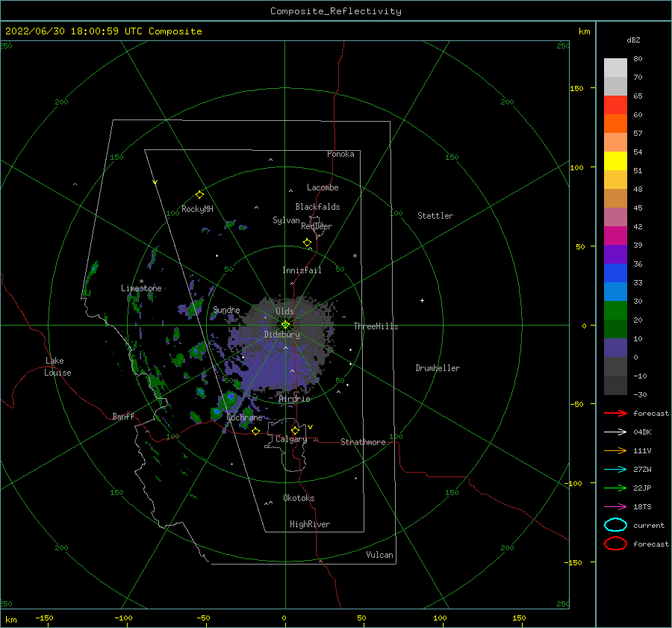The image size is (672, 628).
Task: Click the Composite_Reflectivity title
Action: (x=335, y=11)
